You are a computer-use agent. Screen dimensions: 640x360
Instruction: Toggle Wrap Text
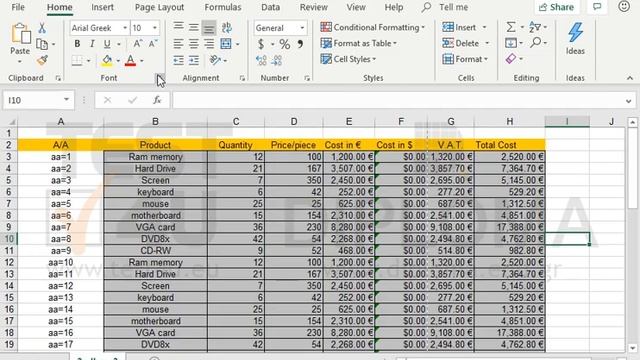[227, 27]
